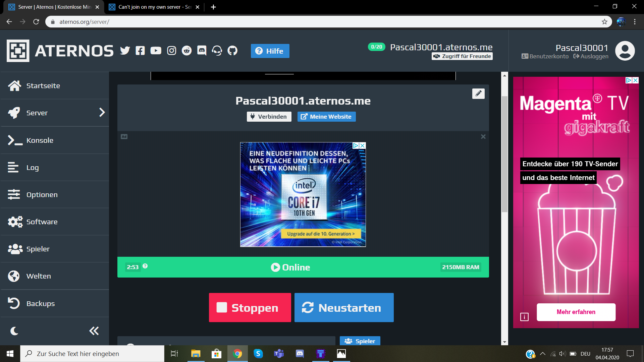The image size is (644, 362).
Task: Click Zugriff für Freunde button
Action: (x=462, y=56)
